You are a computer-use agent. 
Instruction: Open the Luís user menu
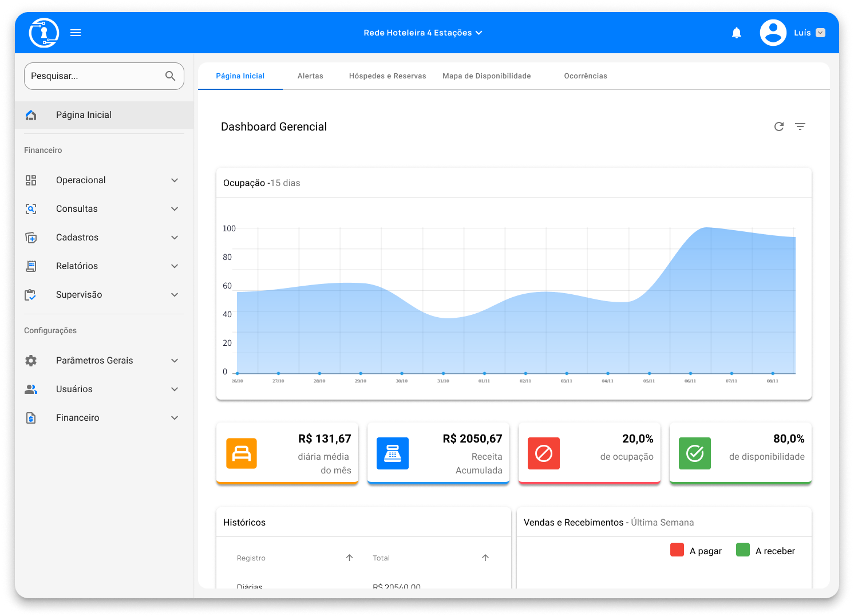tap(820, 33)
